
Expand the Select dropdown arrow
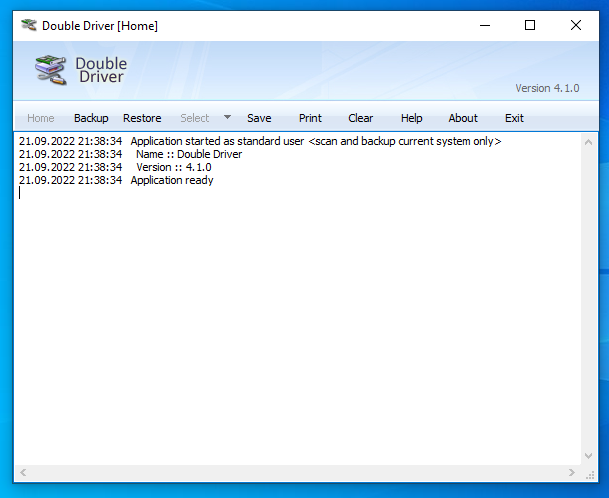pos(228,117)
